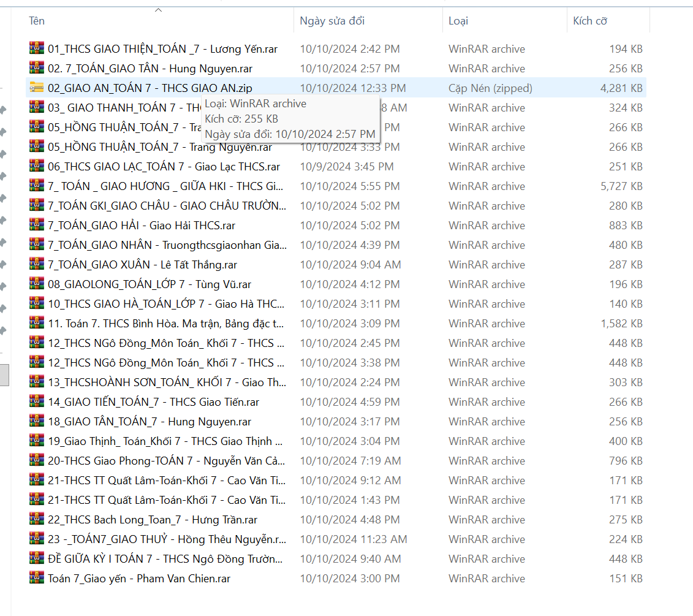
Task: Click the archive icon for 22_THCS Bach Long
Action: coord(37,519)
